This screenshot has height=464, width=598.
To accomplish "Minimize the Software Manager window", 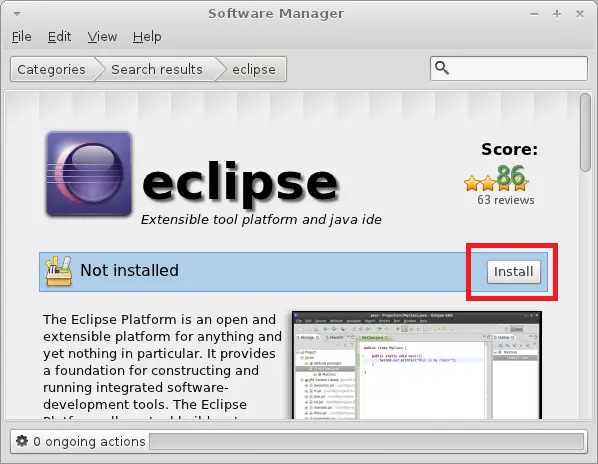I will pos(534,14).
